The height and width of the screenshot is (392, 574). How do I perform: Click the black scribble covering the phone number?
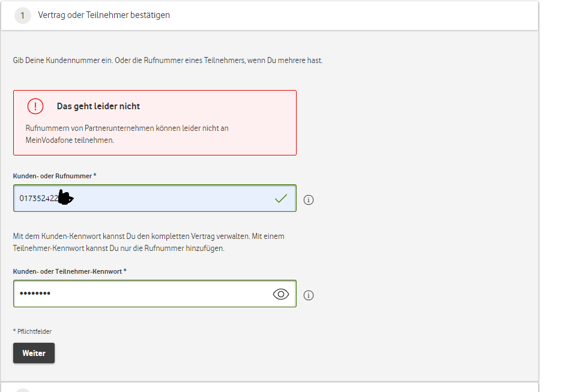(65, 198)
